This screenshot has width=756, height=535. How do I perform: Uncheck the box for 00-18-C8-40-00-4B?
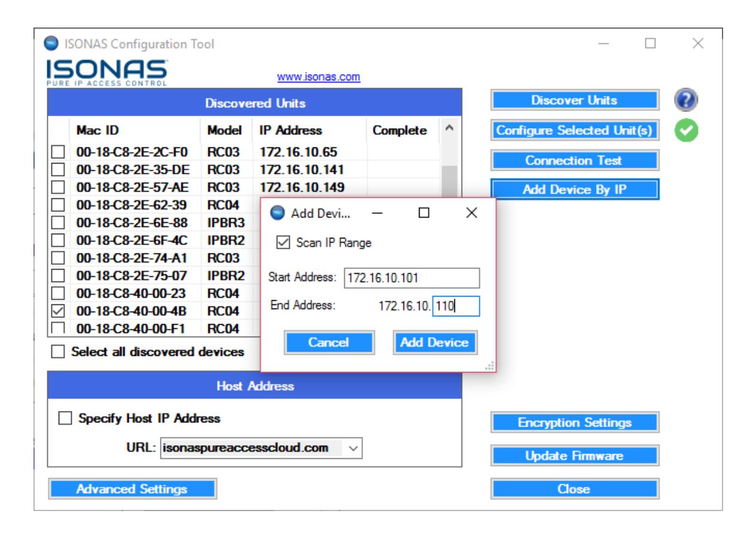pyautogui.click(x=57, y=311)
